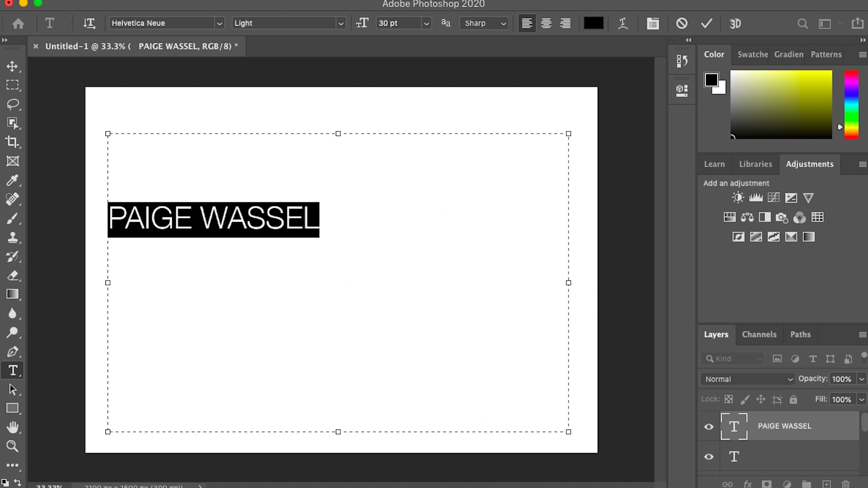The image size is (868, 488).
Task: Select the Pen tool
Action: (x=12, y=351)
